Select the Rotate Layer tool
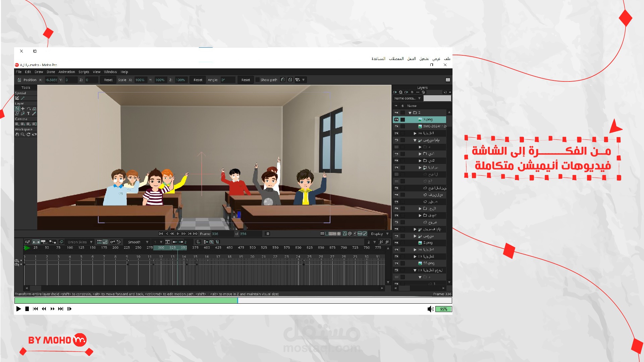644x362 pixels. (x=29, y=109)
